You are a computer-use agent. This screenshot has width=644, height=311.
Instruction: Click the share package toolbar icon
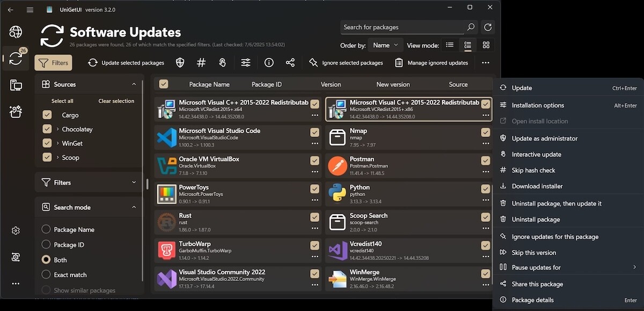290,63
